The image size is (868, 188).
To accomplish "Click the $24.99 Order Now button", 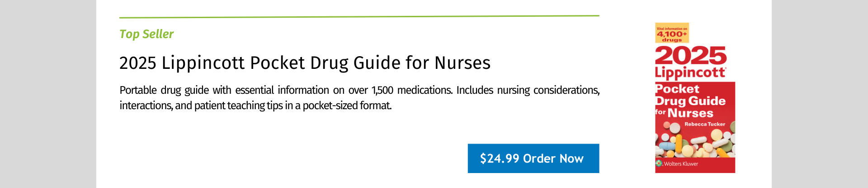I will tap(533, 159).
